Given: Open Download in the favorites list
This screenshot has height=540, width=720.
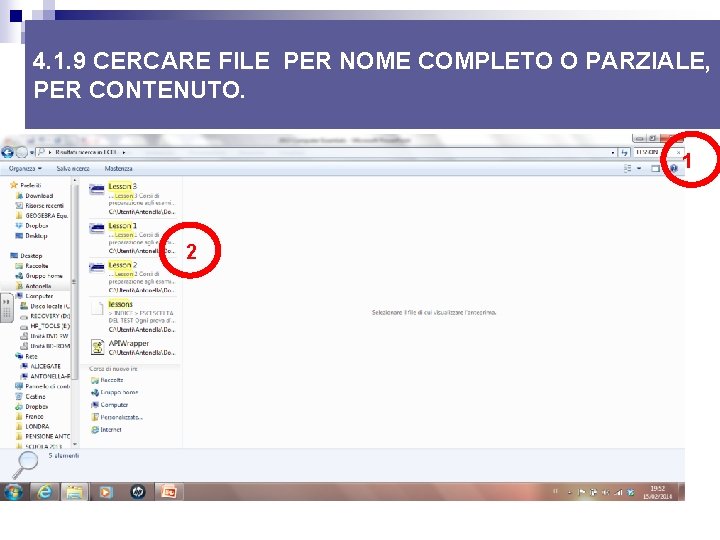Looking at the screenshot, I should [35, 196].
